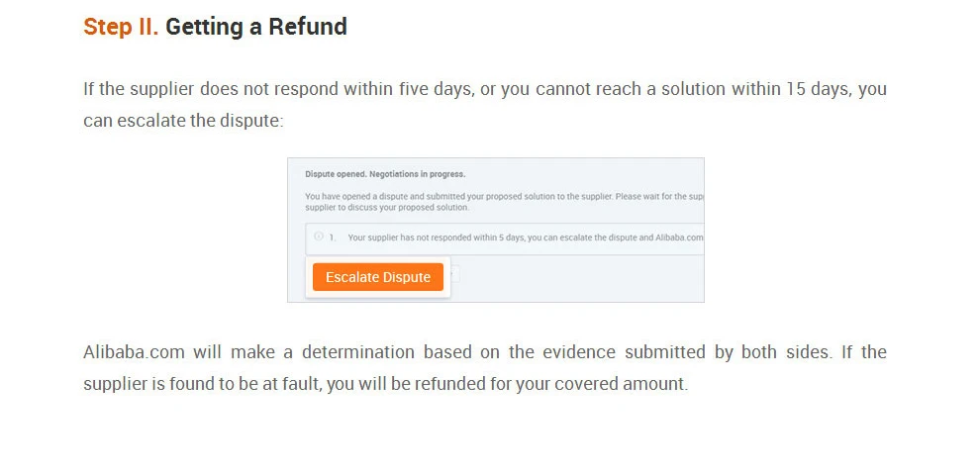
Task: Click the "Getting a Refund" heading text
Action: pyautogui.click(x=255, y=27)
